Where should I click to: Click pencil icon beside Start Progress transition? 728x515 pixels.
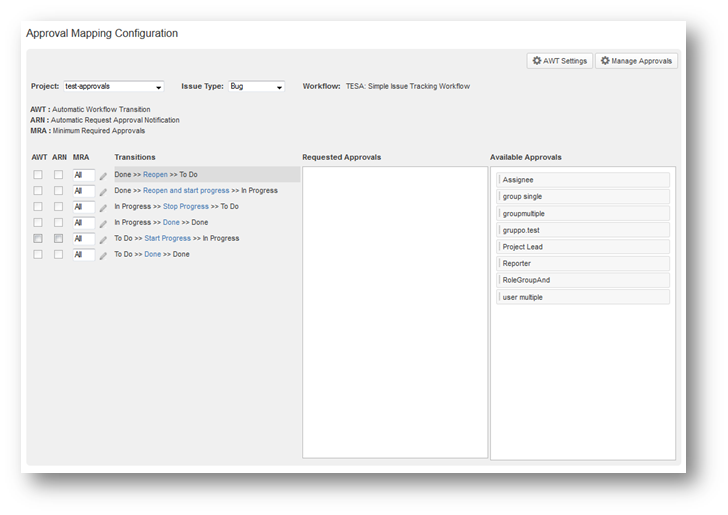tap(102, 240)
